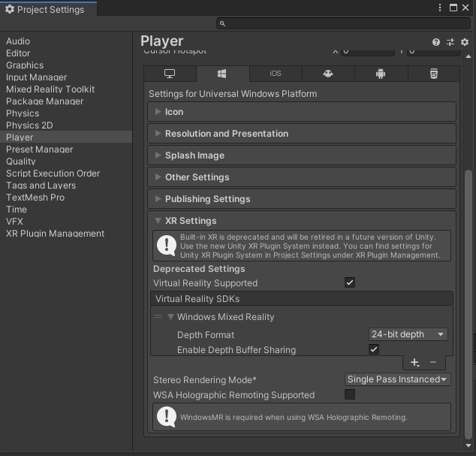The width and height of the screenshot is (476, 456).
Task: Open the Depth Format dropdown
Action: (x=408, y=334)
